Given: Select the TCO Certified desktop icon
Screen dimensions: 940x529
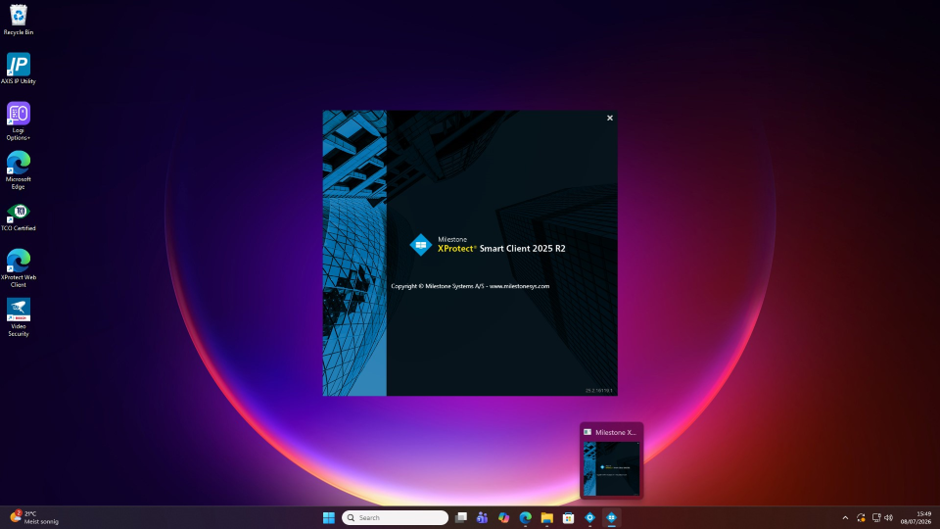Looking at the screenshot, I should [x=18, y=217].
